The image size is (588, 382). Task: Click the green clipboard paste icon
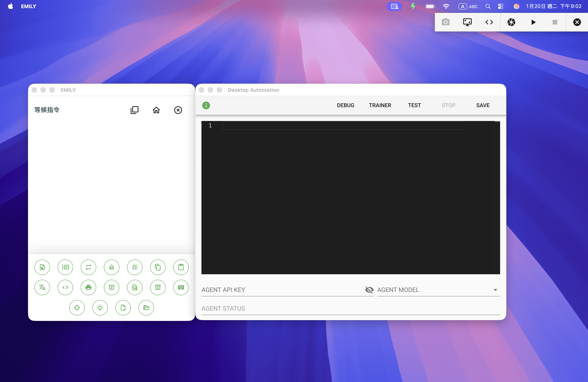pos(181,267)
